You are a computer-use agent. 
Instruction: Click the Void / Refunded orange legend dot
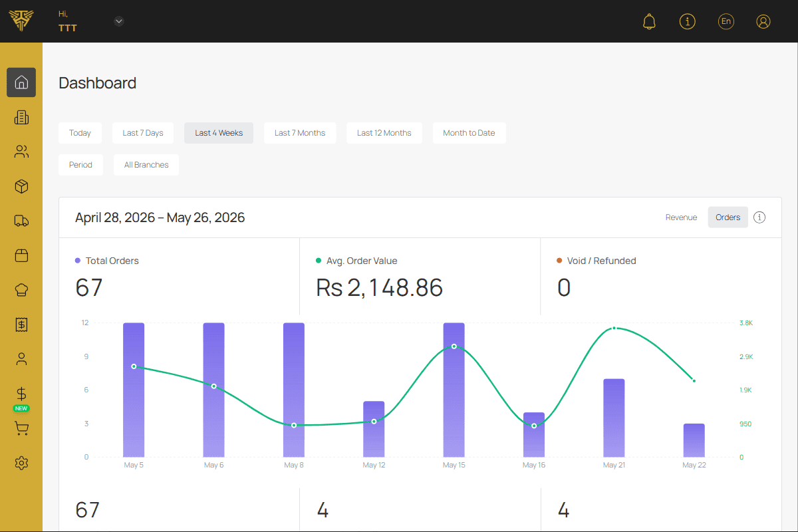[559, 261]
